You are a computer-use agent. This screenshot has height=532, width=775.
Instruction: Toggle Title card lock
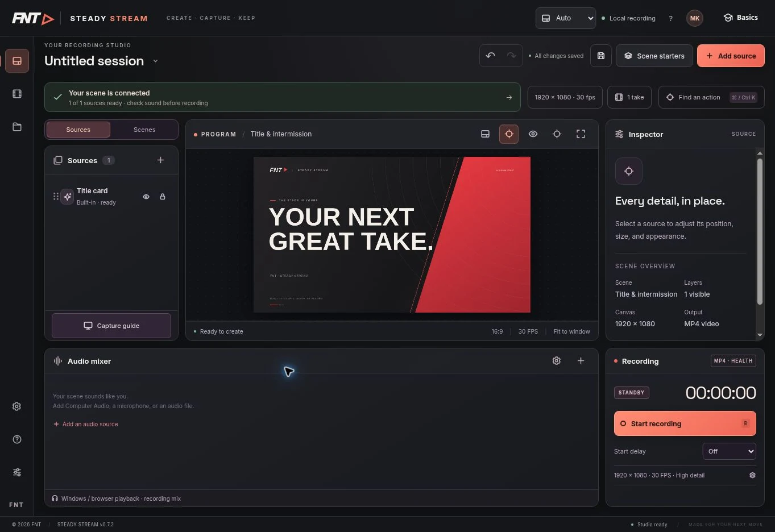click(x=163, y=197)
